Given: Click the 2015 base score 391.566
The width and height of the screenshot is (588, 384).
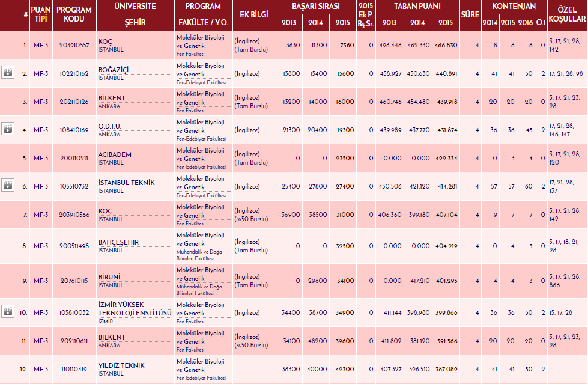Looking at the screenshot, I should [x=447, y=341].
